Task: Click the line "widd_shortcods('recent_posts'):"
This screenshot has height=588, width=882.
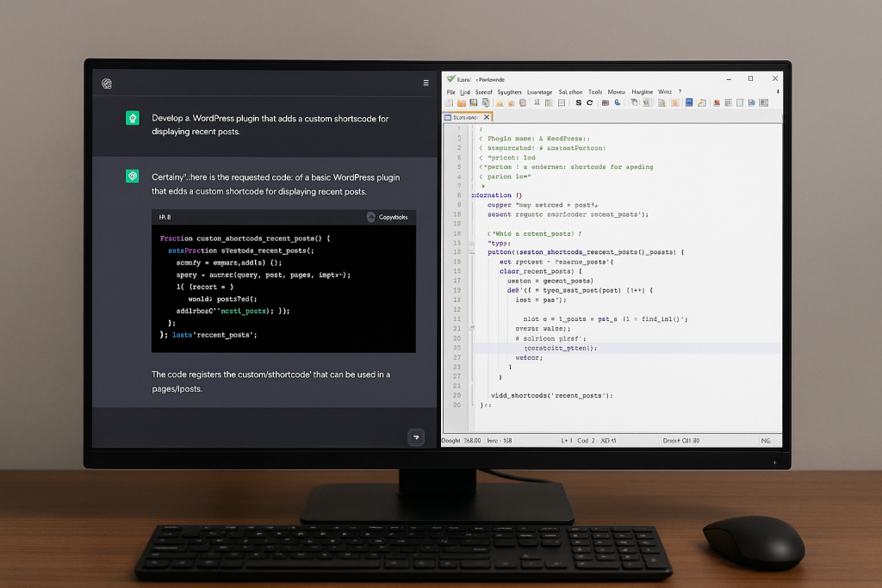Action: [x=552, y=395]
